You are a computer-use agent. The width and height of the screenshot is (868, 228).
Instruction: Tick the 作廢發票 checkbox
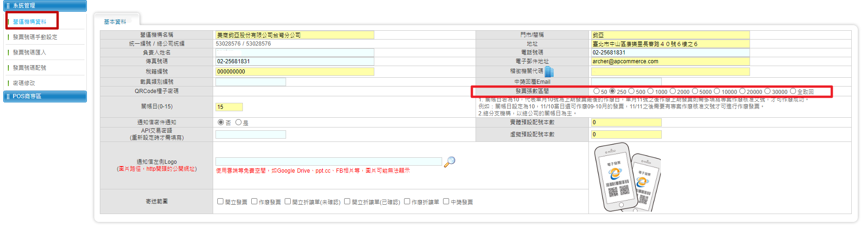(254, 201)
